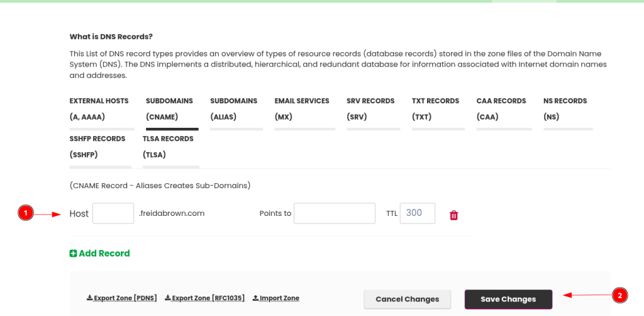Click the Export Zone [PDNS] download icon

tap(89, 298)
